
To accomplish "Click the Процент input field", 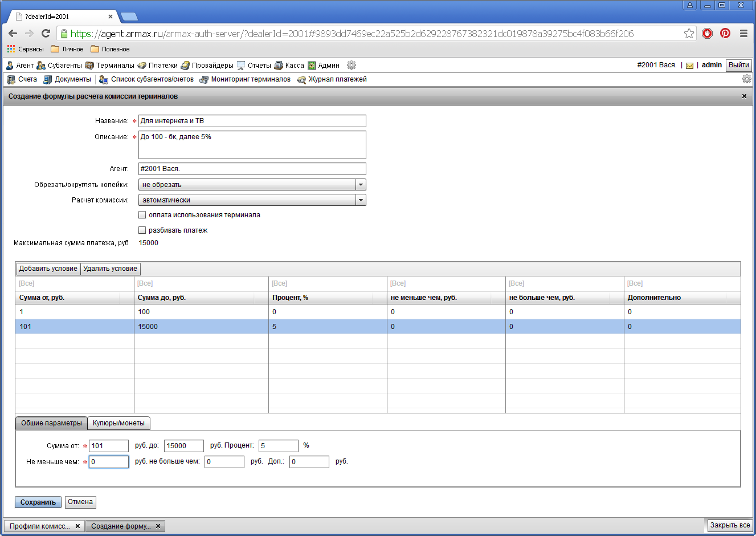I will coord(279,446).
